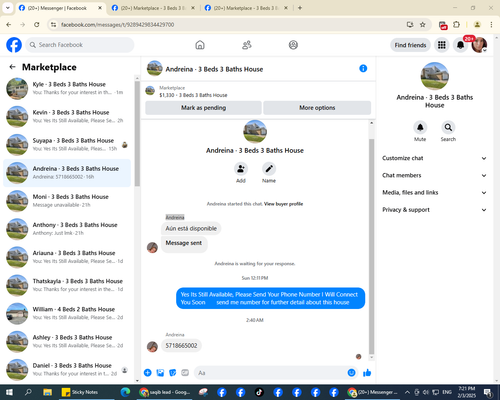The image size is (500, 400).
Task: Open Daniel - 3 Beds 3 Baths House chat
Action: pyautogui.click(x=67, y=369)
